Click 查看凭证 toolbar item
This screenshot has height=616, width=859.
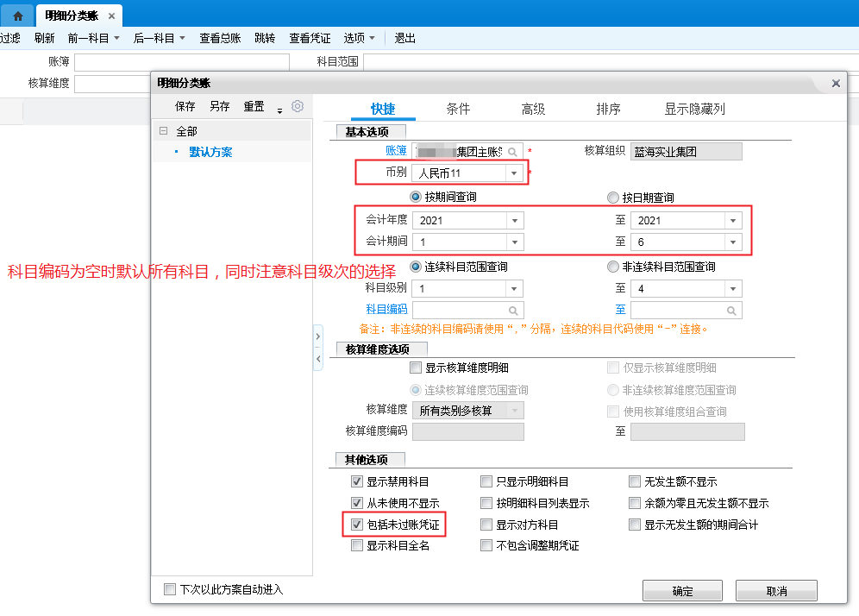[310, 38]
